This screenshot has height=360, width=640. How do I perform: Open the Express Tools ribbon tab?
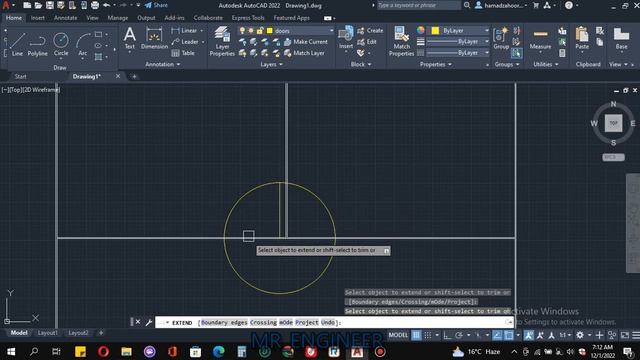click(x=248, y=18)
